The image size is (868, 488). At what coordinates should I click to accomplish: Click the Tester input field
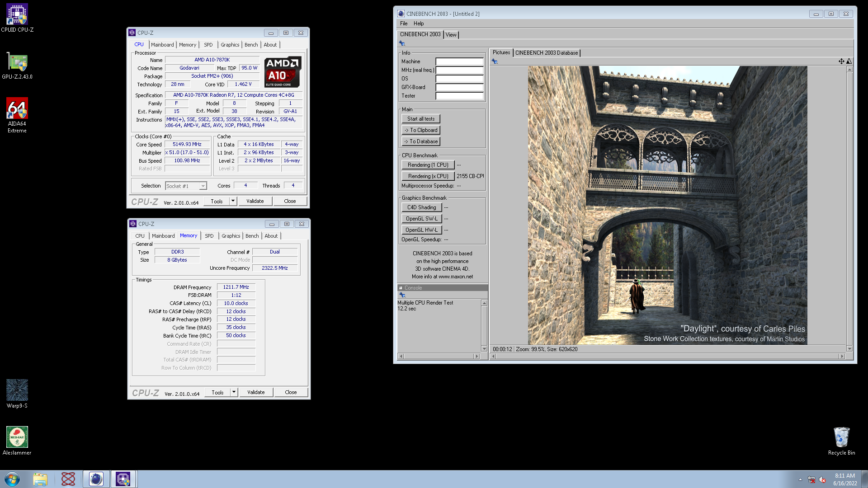(459, 96)
